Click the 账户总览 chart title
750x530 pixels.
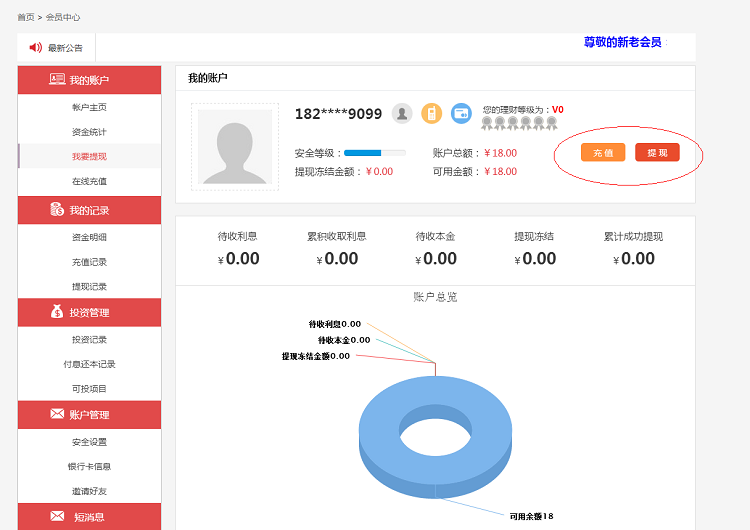[x=435, y=297]
